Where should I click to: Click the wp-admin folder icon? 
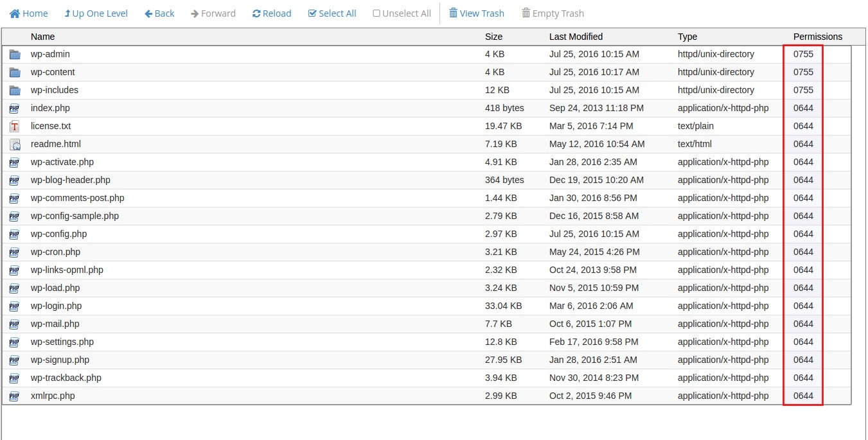tap(15, 55)
